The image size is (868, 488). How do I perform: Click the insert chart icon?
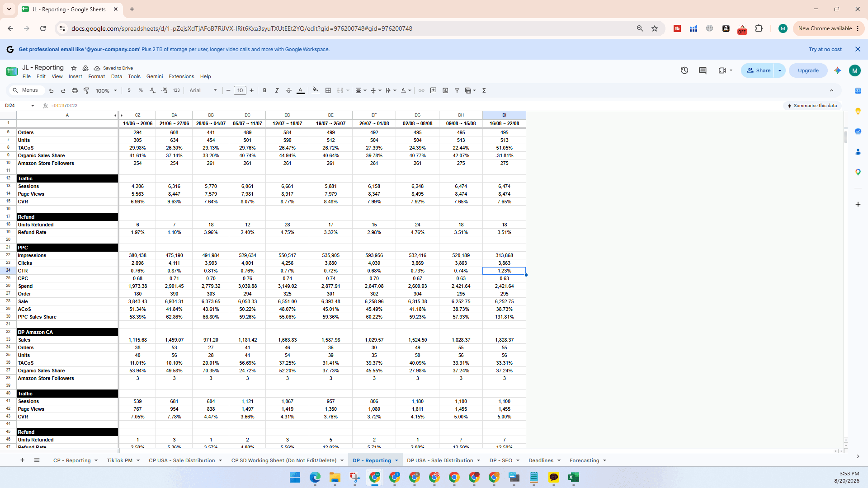point(445,90)
